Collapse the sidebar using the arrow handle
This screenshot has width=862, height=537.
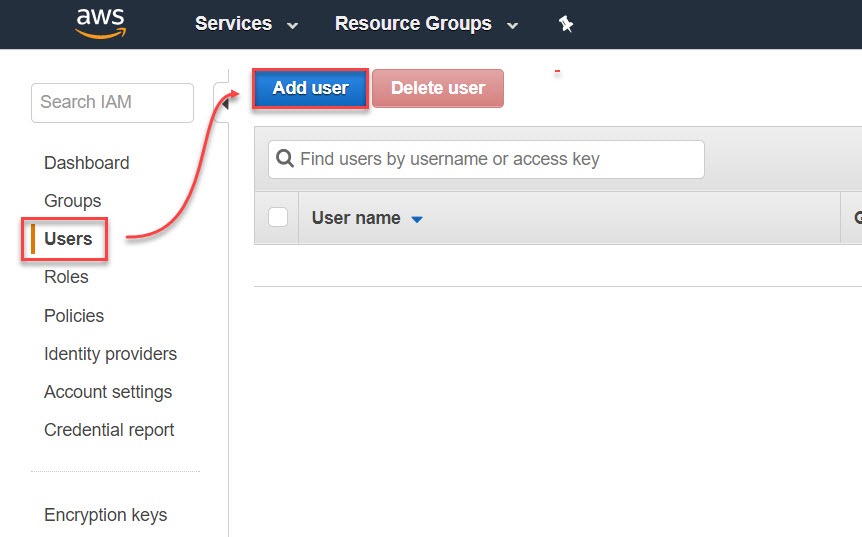pyautogui.click(x=223, y=103)
